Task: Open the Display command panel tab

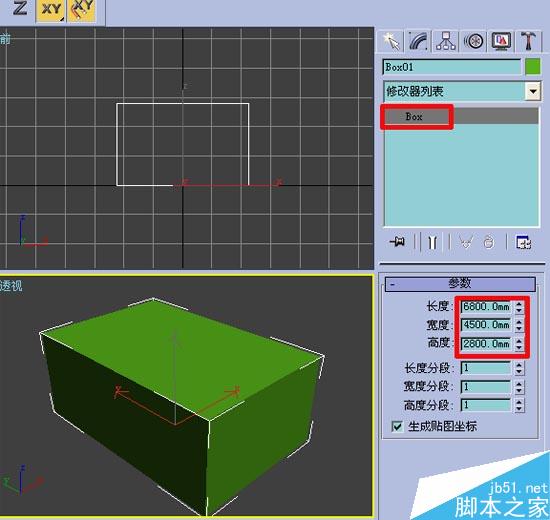Action: tap(501, 41)
